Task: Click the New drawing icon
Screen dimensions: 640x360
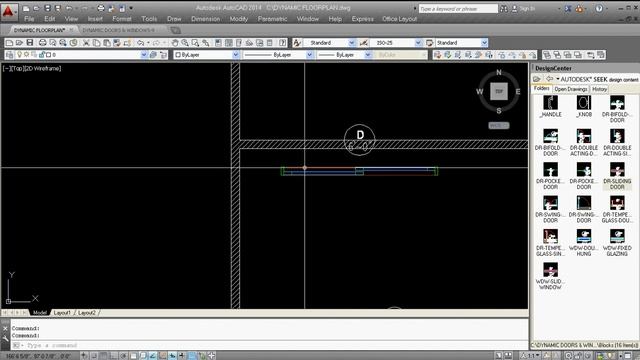Action: [9, 42]
